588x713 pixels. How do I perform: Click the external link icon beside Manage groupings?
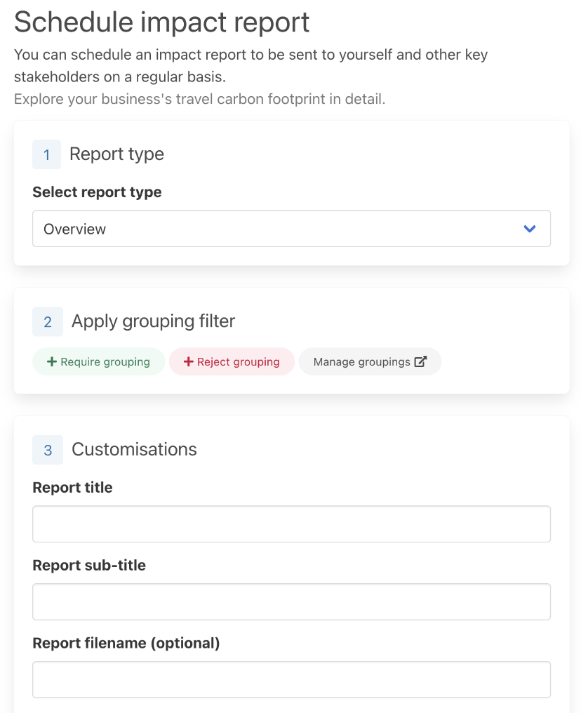click(x=420, y=362)
